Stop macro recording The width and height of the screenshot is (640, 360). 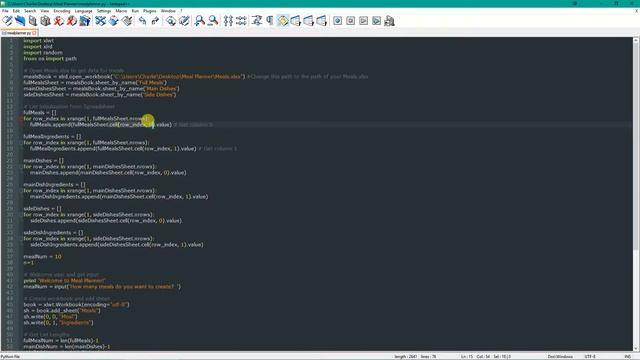[351, 20]
